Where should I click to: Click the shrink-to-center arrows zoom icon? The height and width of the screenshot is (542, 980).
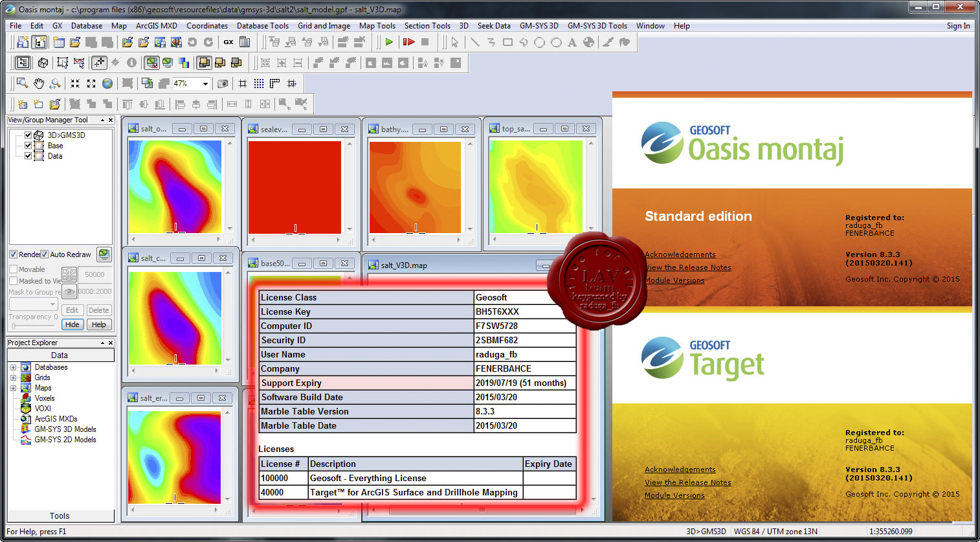[x=75, y=84]
